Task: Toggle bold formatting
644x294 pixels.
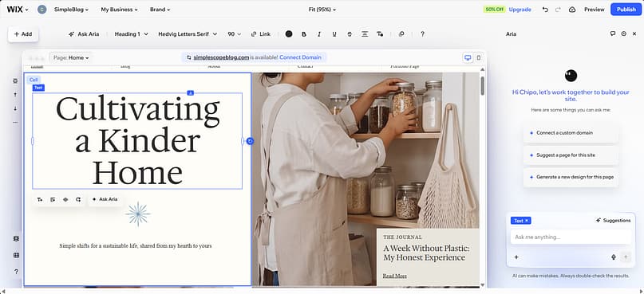Action: (x=304, y=34)
